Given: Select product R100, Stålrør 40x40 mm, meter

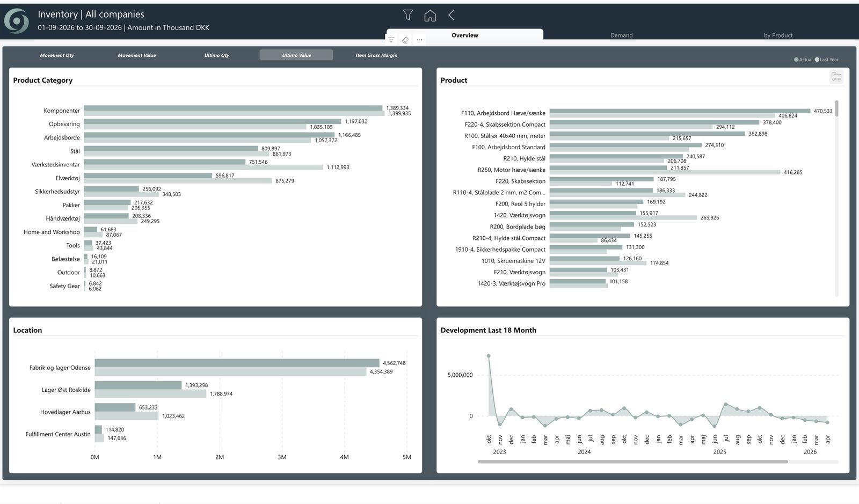Looking at the screenshot, I should pyautogui.click(x=505, y=136).
